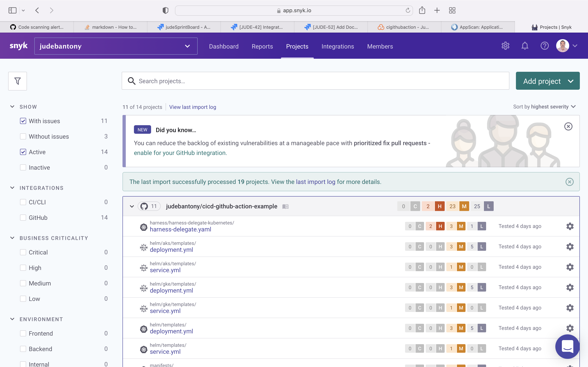Open Sort by highest severity dropdown
This screenshot has width=588, height=367.
tap(544, 107)
